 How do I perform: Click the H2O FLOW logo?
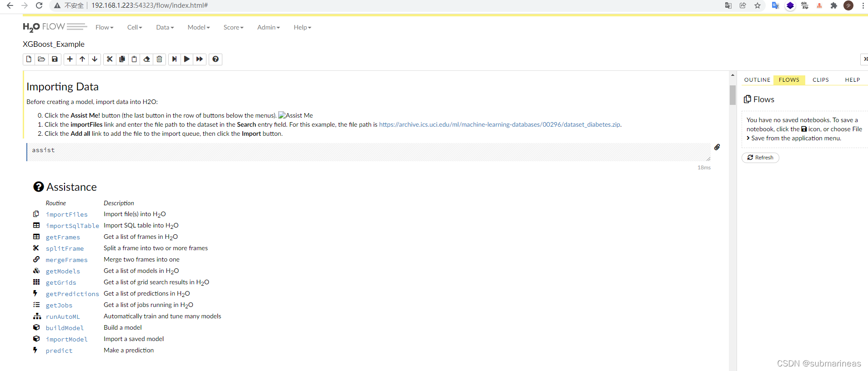(55, 27)
